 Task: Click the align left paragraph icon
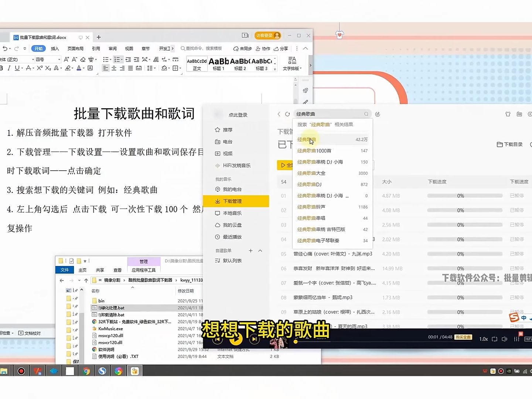click(x=106, y=68)
